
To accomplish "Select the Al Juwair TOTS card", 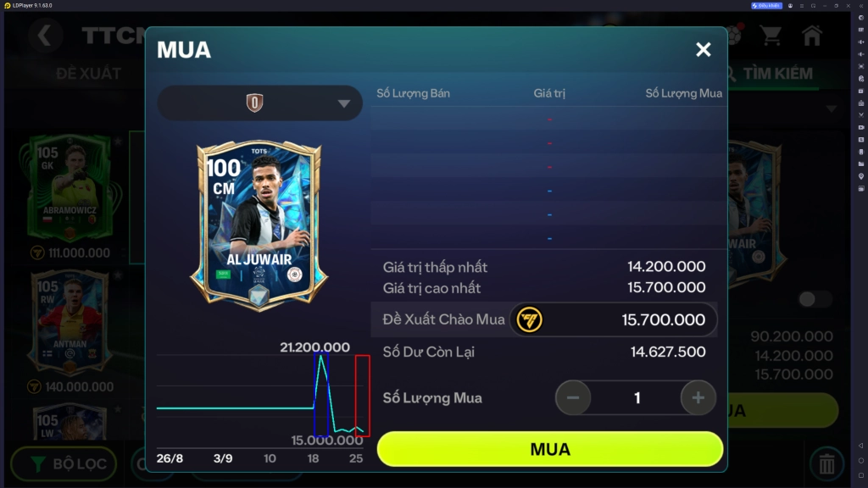I will point(259,225).
